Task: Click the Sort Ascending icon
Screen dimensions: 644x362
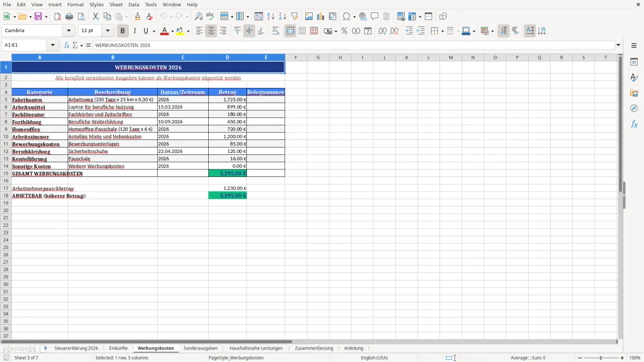Action: click(270, 16)
